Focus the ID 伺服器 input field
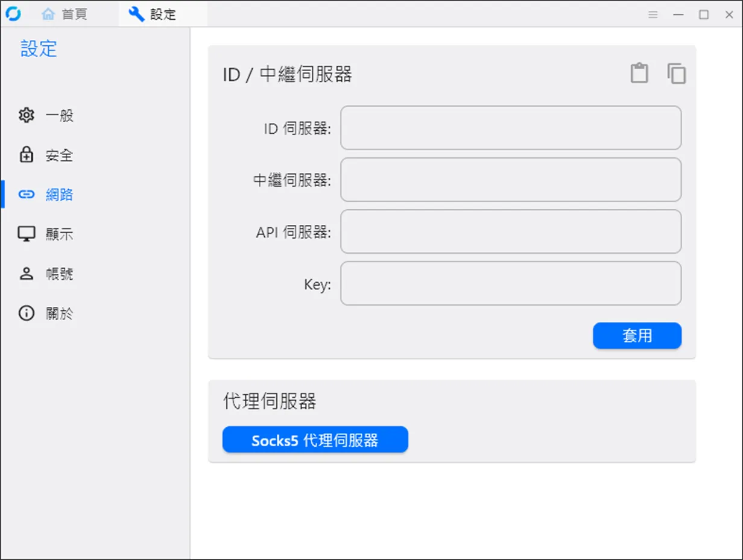Screen dimensions: 743x560 point(511,128)
